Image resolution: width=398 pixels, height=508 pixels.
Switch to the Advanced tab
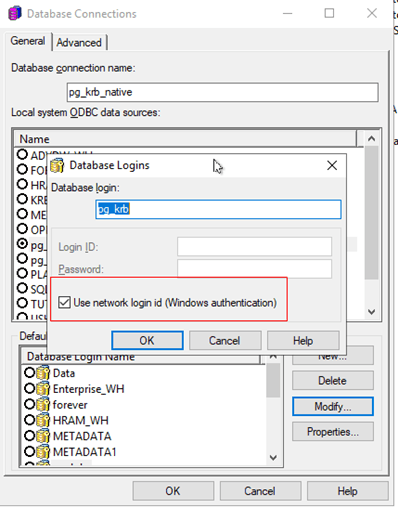click(x=79, y=43)
